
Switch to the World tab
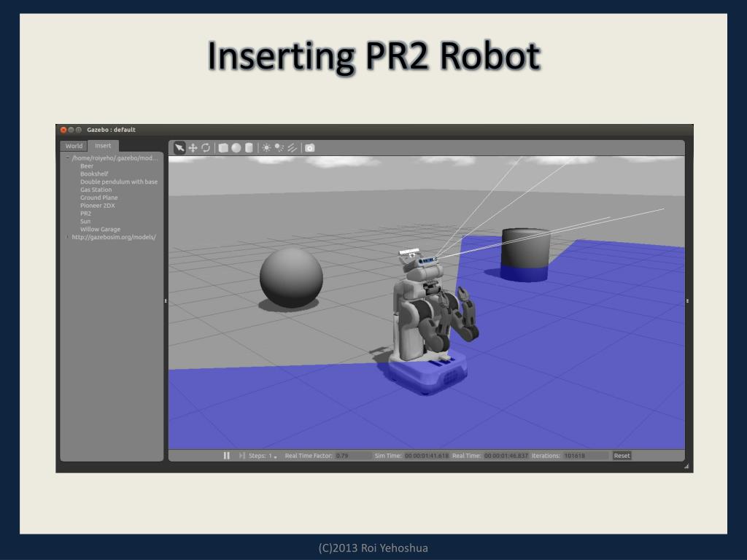[74, 146]
